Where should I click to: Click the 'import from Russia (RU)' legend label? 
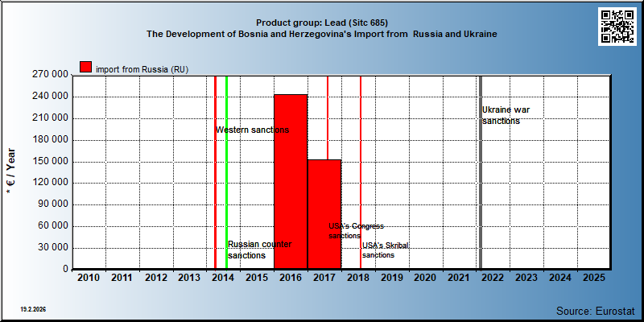tap(142, 69)
